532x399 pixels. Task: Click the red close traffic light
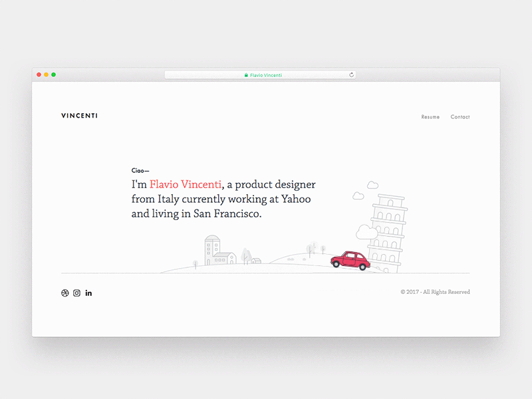[x=39, y=74]
